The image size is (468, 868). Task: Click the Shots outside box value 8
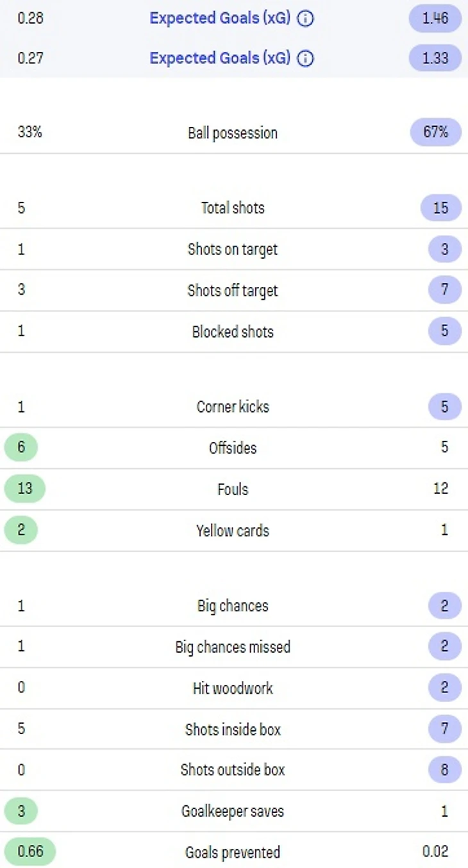click(x=444, y=770)
